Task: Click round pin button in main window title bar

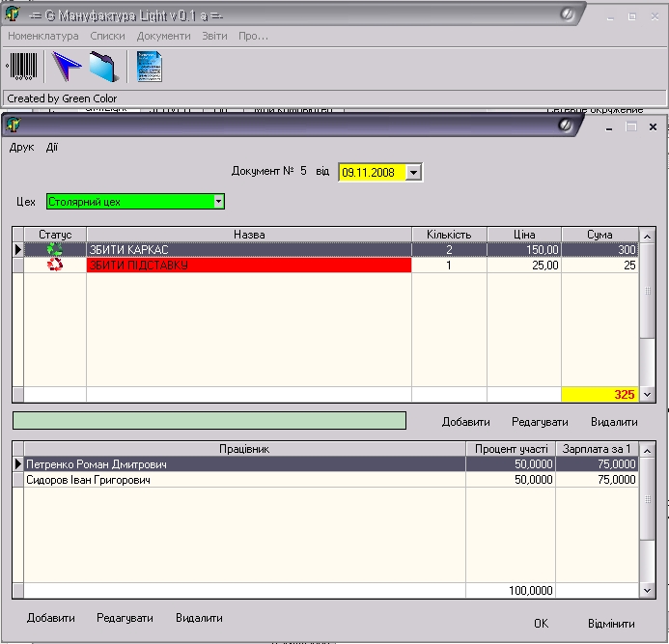Action: tap(567, 14)
